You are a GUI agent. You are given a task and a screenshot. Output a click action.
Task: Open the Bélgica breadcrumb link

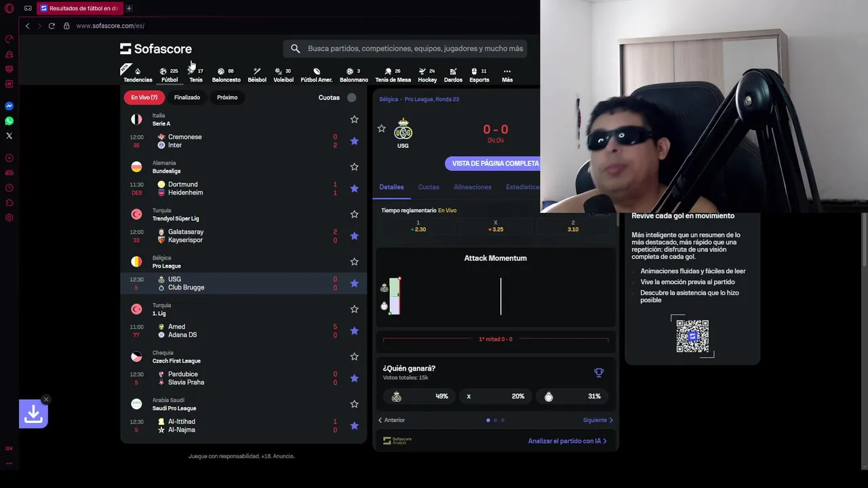click(389, 99)
